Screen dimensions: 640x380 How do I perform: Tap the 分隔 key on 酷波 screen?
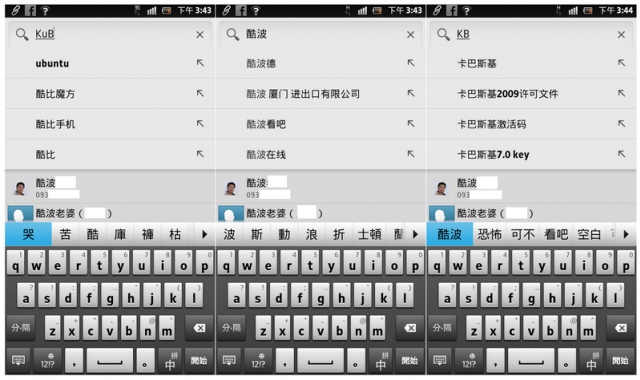coord(231,328)
